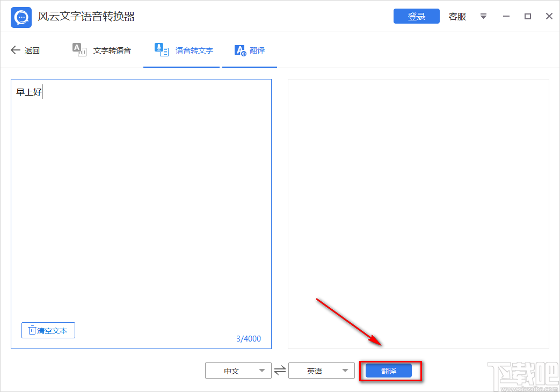Click the app logo icon in title bar

(21, 17)
